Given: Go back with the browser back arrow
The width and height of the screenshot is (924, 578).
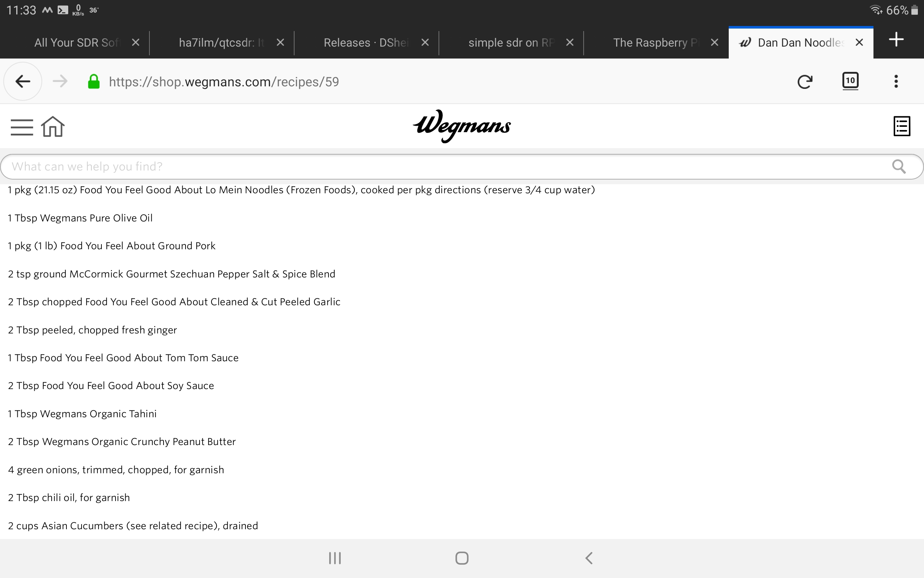Looking at the screenshot, I should tap(23, 81).
